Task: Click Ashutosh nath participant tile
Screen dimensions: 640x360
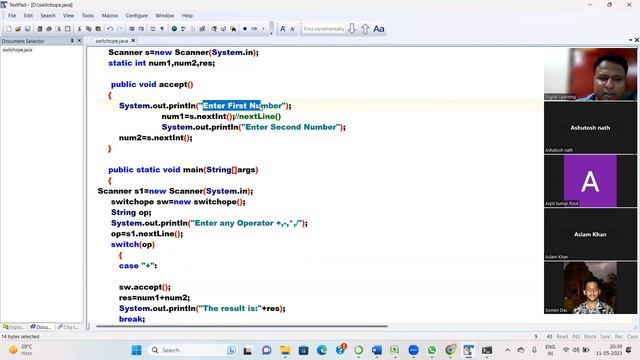Action: coord(590,128)
